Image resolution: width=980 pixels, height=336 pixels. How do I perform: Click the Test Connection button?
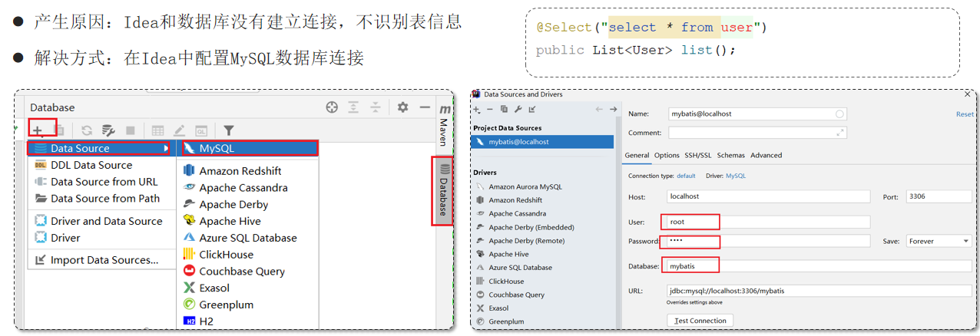click(x=700, y=321)
